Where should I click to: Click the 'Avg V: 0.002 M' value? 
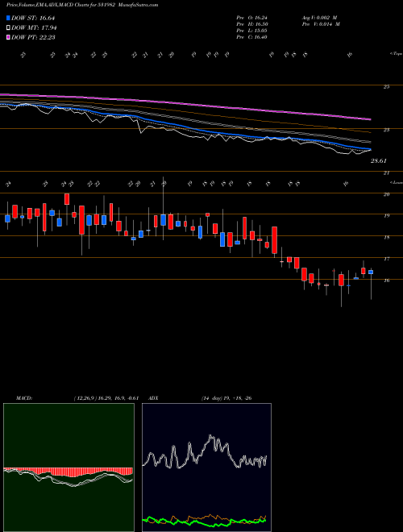point(321,18)
